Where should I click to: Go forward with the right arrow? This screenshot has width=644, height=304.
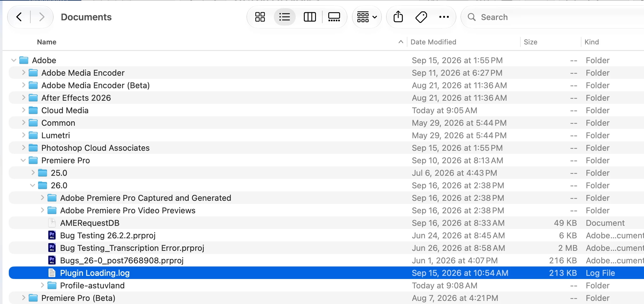tap(42, 17)
